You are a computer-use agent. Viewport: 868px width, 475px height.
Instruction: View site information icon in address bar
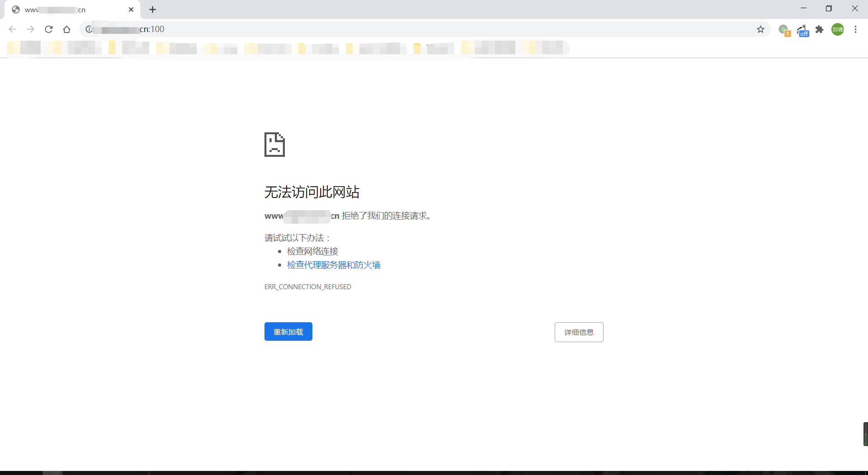pyautogui.click(x=89, y=29)
